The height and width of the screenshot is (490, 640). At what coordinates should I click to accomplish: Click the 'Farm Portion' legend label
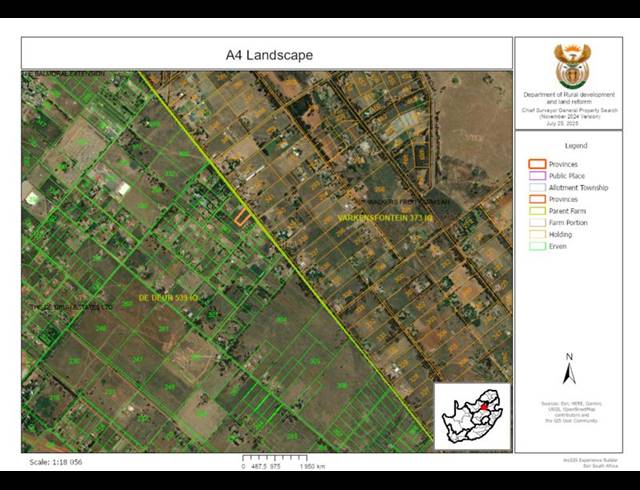[568, 223]
